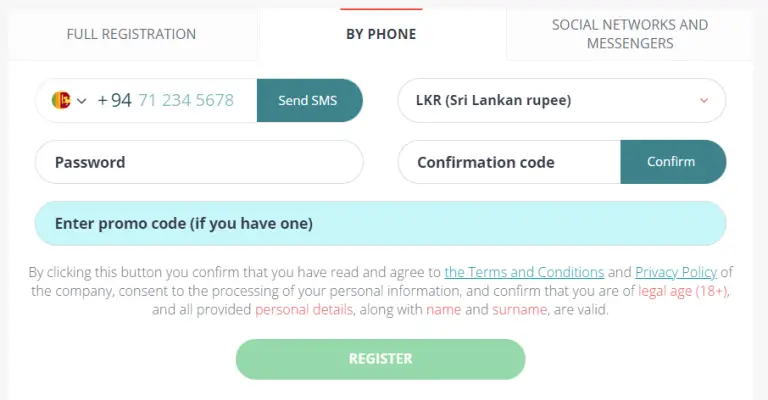This screenshot has width=768, height=400.
Task: Open the Terms and Conditions link
Action: pos(524,272)
